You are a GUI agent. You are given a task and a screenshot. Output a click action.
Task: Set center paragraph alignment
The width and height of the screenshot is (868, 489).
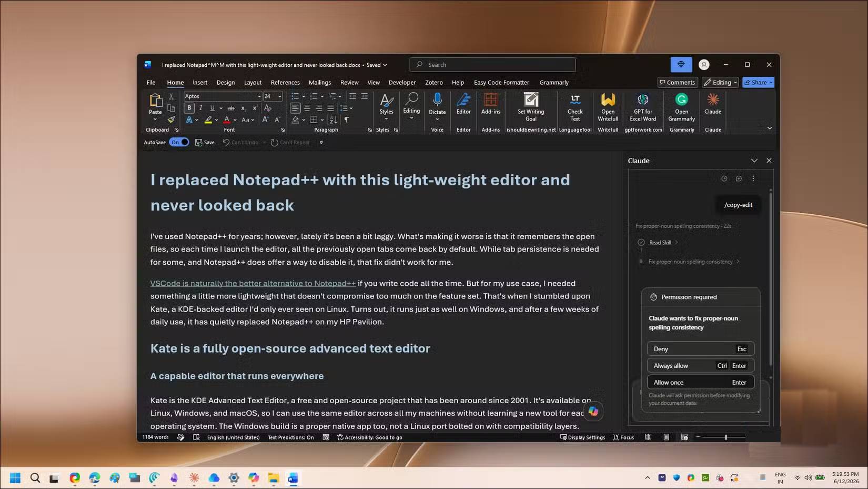point(307,108)
